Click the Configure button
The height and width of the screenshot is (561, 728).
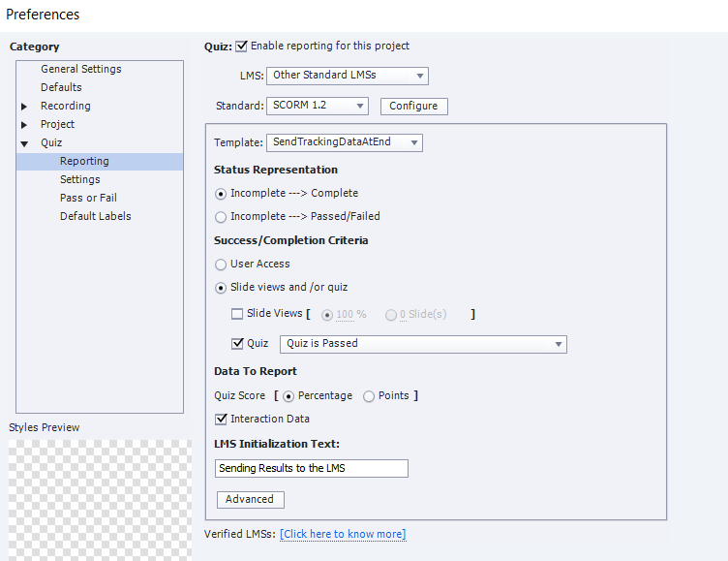tap(414, 106)
